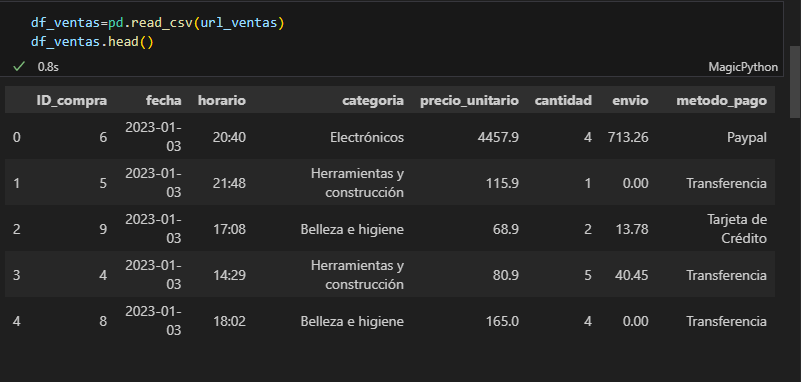Image resolution: width=801 pixels, height=382 pixels.
Task: Click the Tarjeta de Crédito cell
Action: (737, 229)
